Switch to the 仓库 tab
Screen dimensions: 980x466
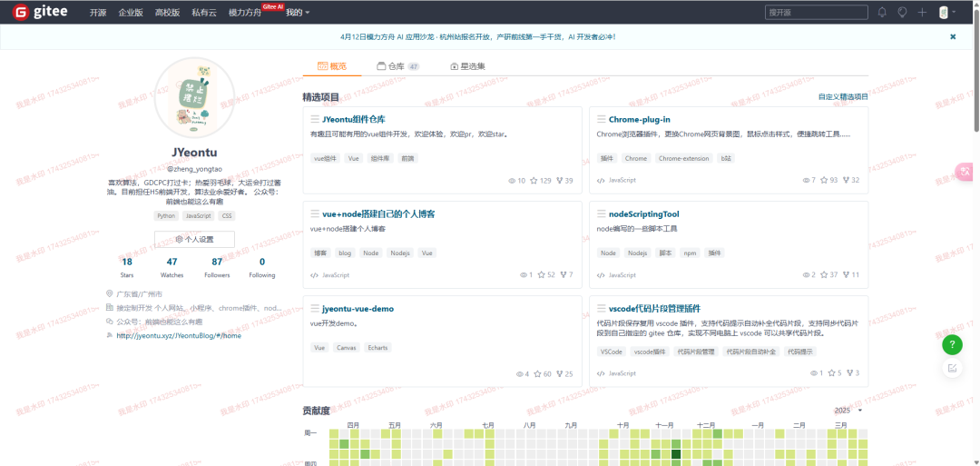(397, 66)
